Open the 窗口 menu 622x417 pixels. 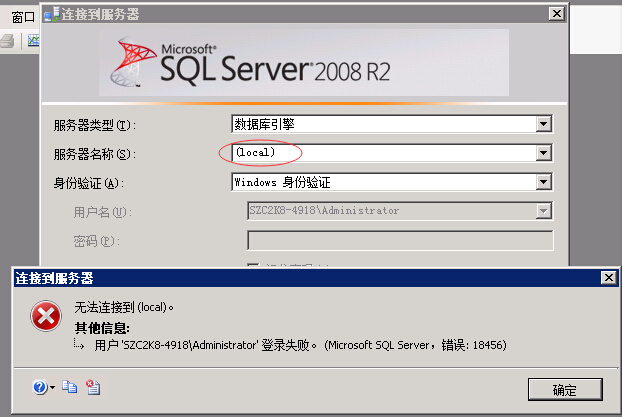[x=22, y=15]
